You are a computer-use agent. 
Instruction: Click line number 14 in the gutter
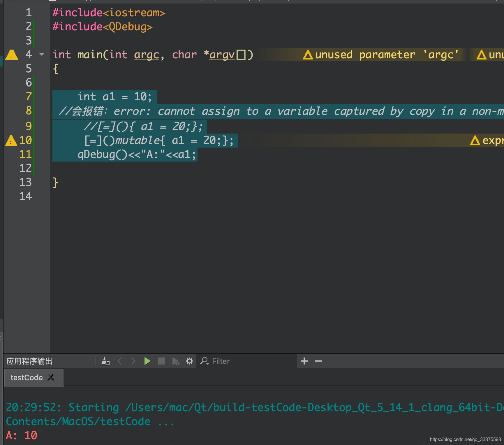[26, 196]
